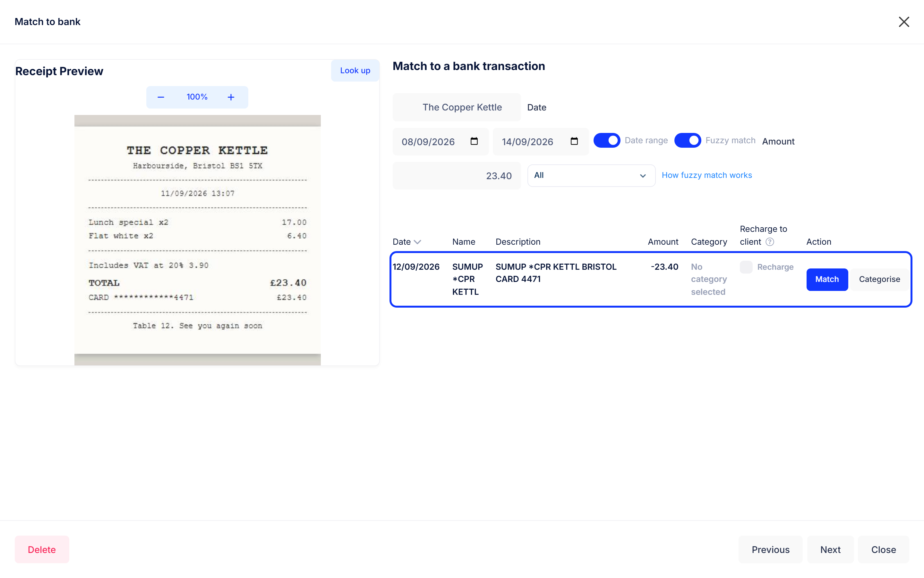Viewport: 924px width, 578px height.
Task: Go to the Next receipt
Action: pyautogui.click(x=830, y=549)
